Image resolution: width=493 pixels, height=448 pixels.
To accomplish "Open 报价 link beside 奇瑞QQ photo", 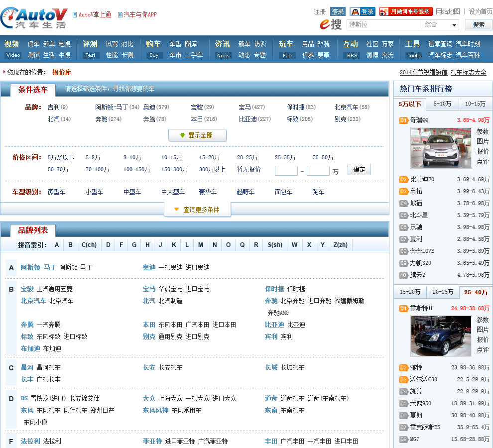I will [x=483, y=151].
